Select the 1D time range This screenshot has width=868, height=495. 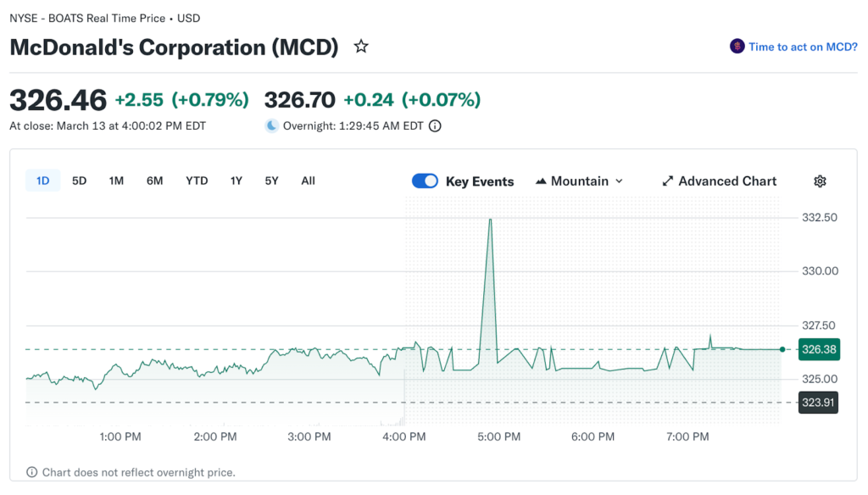(42, 181)
